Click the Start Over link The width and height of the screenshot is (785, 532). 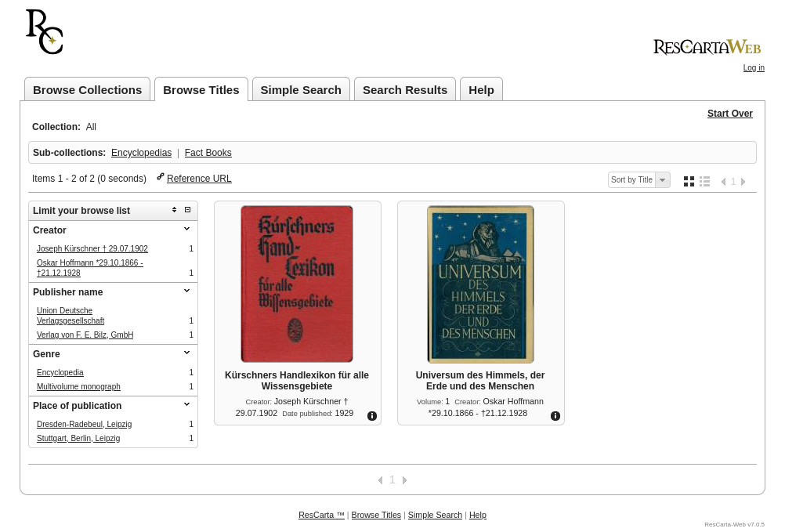[730, 114]
